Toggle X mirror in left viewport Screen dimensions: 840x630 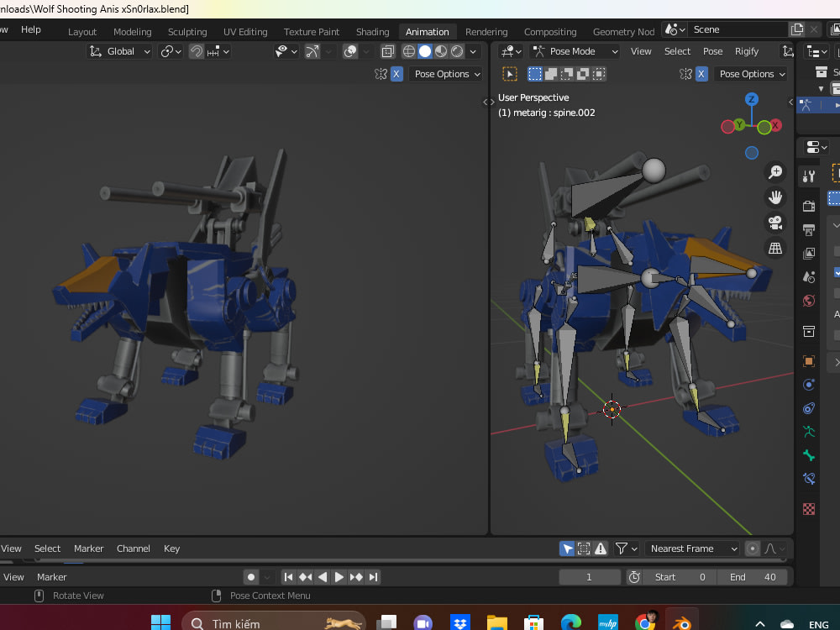coord(396,74)
